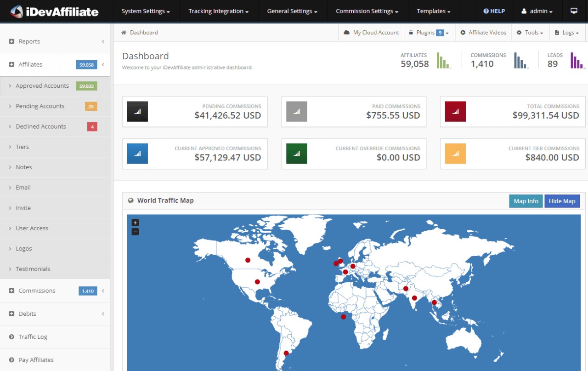Click the green Override Commissions icon

click(296, 154)
